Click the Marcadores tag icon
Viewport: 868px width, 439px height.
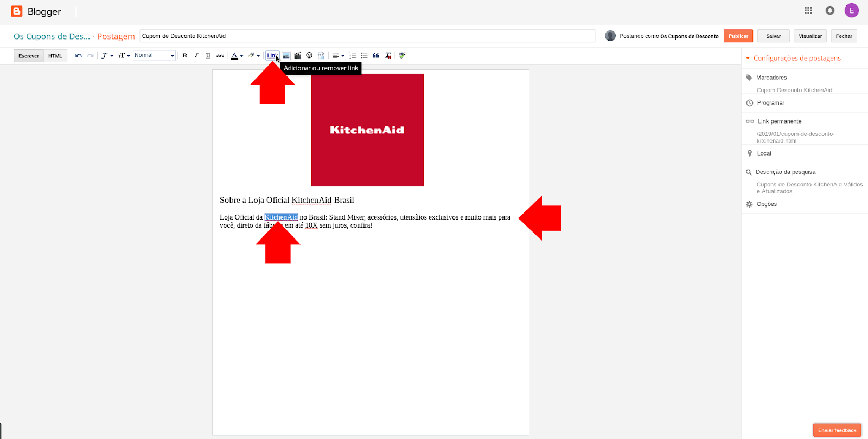(x=749, y=78)
